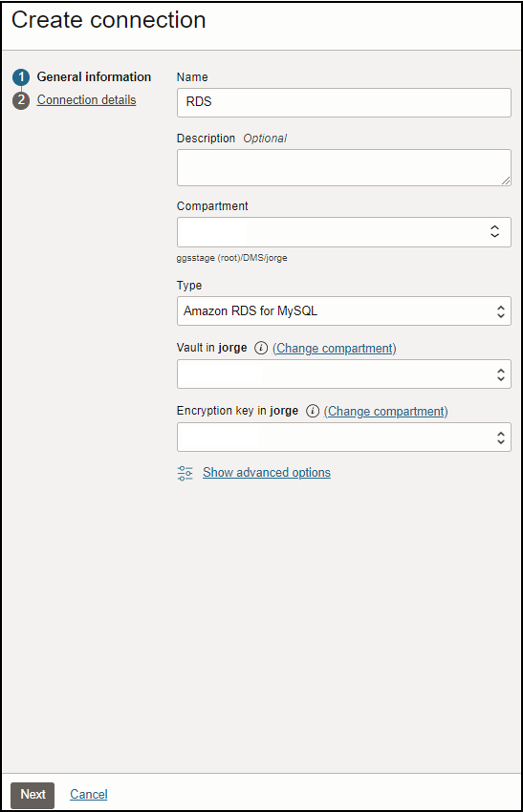Click the Optional label beside Description

[x=265, y=139]
